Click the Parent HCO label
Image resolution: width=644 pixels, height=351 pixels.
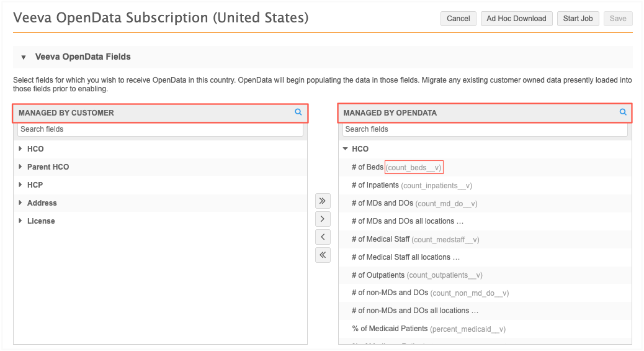pyautogui.click(x=48, y=166)
